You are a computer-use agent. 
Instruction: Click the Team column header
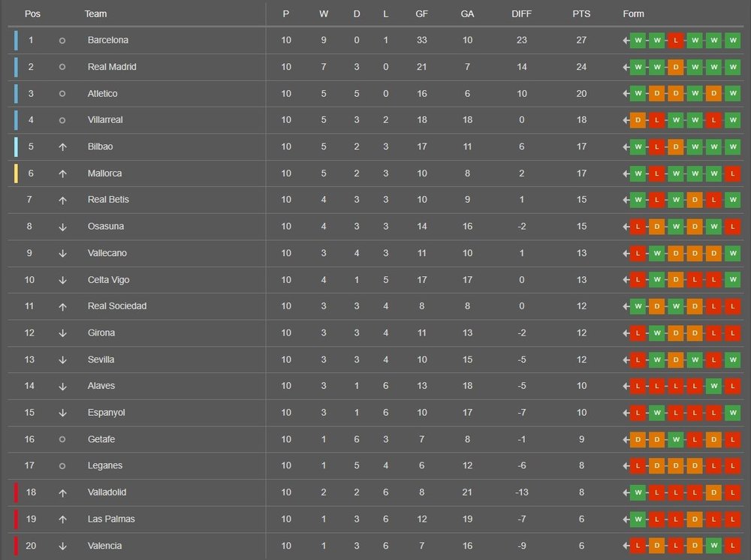click(95, 14)
